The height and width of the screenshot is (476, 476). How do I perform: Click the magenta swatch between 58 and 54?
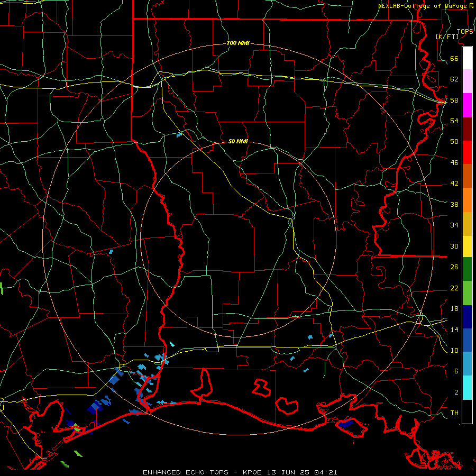point(467,105)
